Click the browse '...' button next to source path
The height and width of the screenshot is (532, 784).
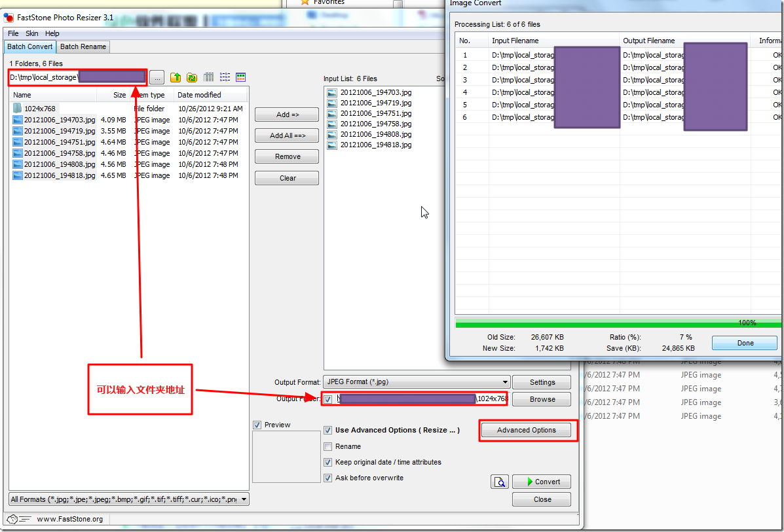click(157, 77)
